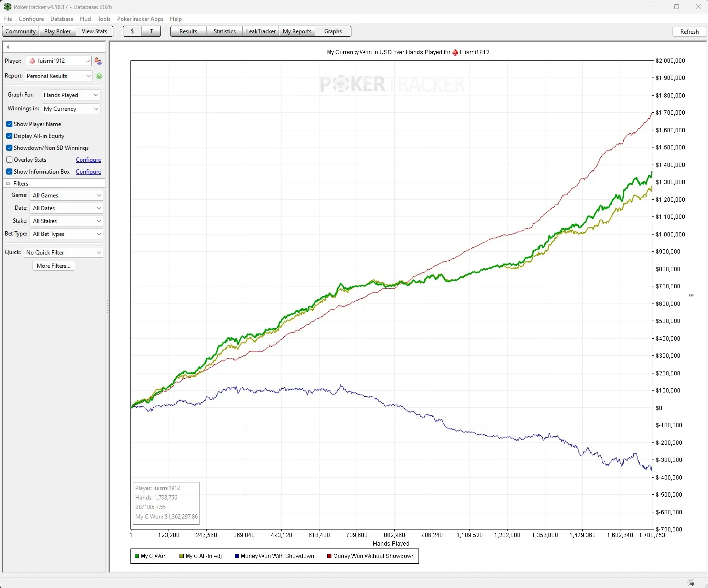Click the More Filters... button

pyautogui.click(x=54, y=266)
